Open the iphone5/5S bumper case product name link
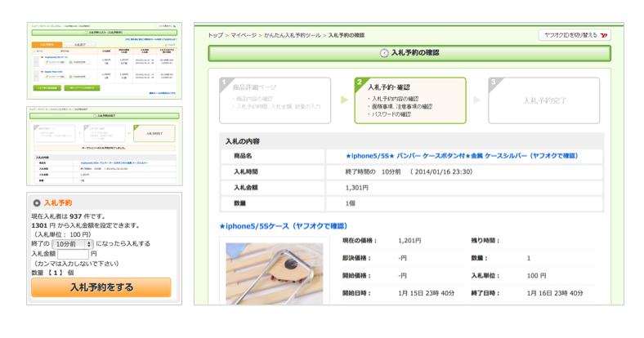This screenshot has height=338, width=644. coord(462,156)
